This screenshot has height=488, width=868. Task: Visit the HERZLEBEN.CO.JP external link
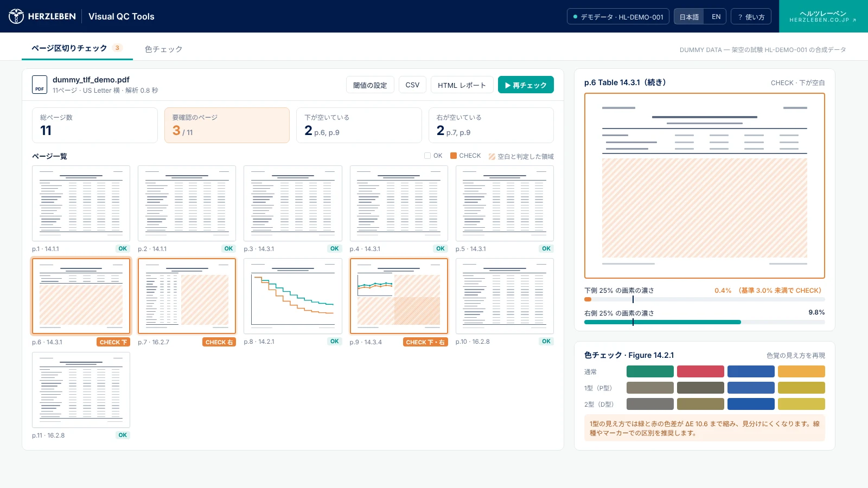(x=823, y=16)
